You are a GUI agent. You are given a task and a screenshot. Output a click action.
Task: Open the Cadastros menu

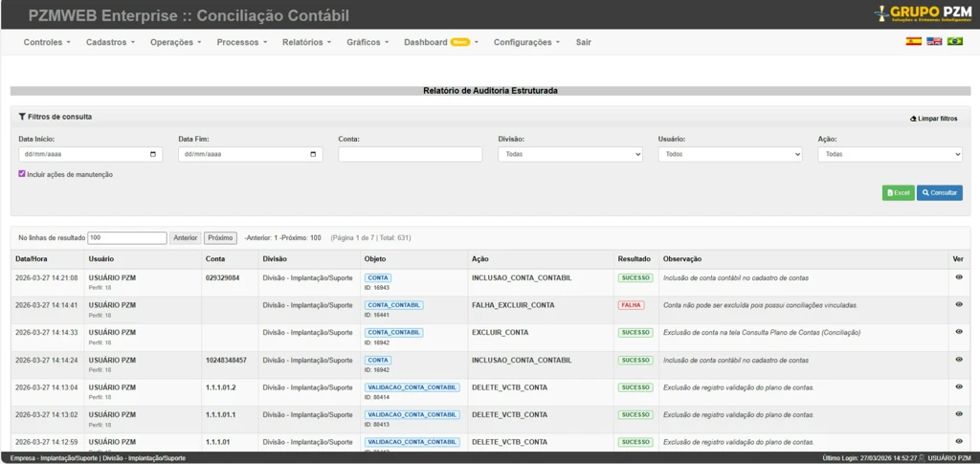point(110,42)
